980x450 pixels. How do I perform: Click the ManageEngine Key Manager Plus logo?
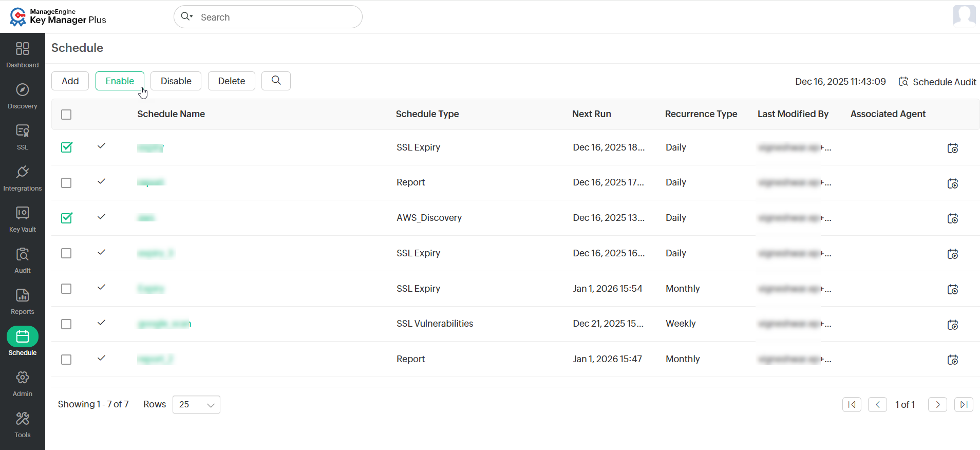point(58,16)
